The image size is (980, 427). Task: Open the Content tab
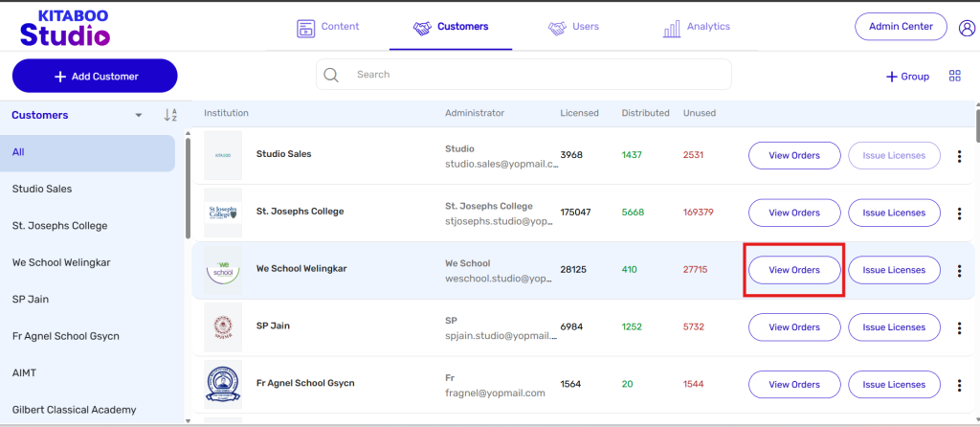(328, 27)
